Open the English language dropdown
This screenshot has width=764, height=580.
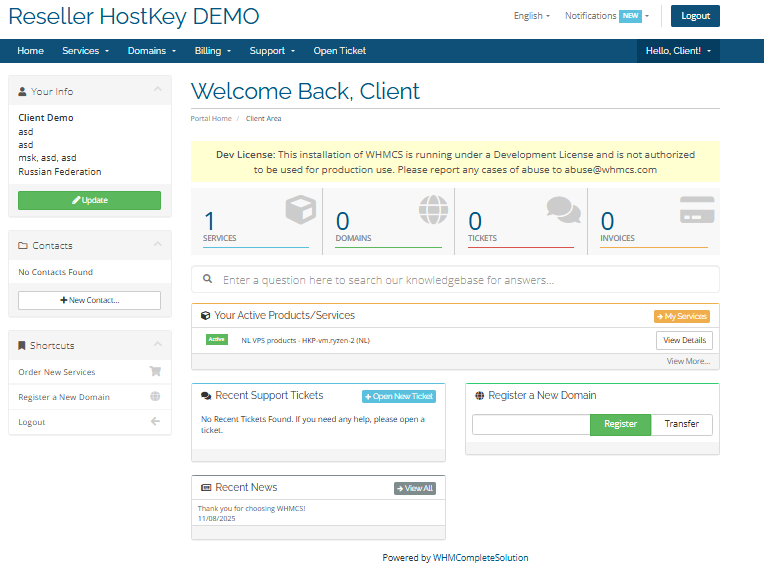[531, 16]
